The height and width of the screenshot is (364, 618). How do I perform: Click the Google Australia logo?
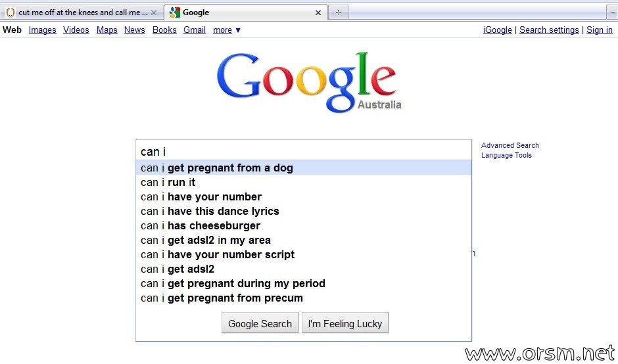click(x=308, y=82)
